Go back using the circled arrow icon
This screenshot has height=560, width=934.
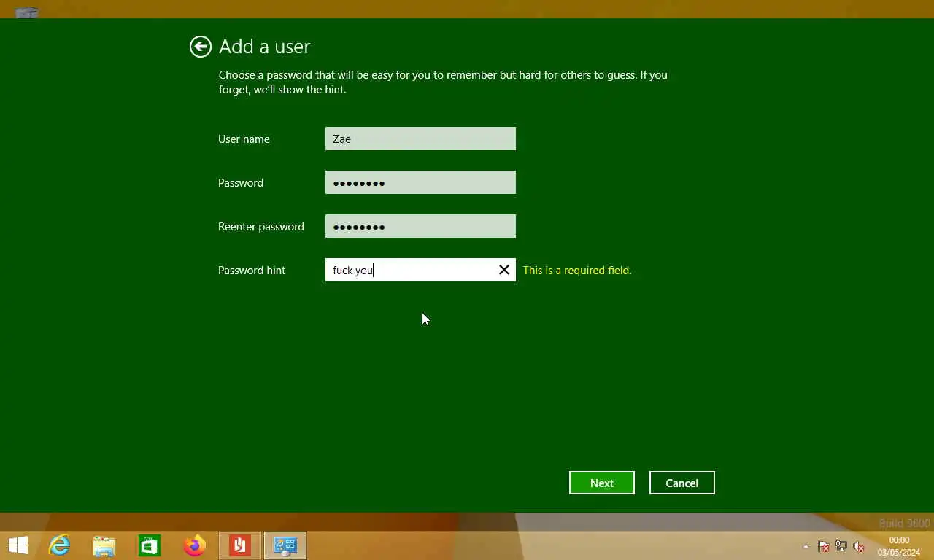point(200,47)
